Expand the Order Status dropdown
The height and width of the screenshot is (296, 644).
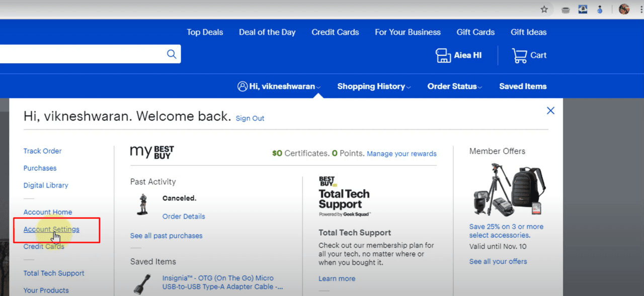coord(455,86)
